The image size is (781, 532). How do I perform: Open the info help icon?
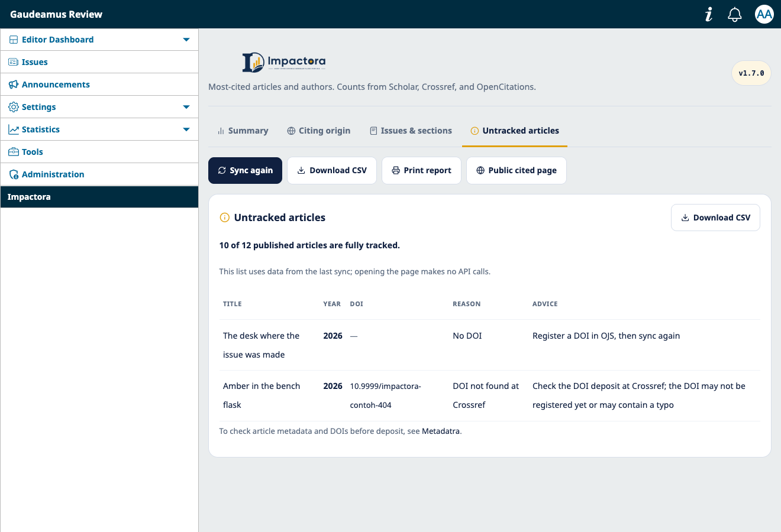pos(709,14)
